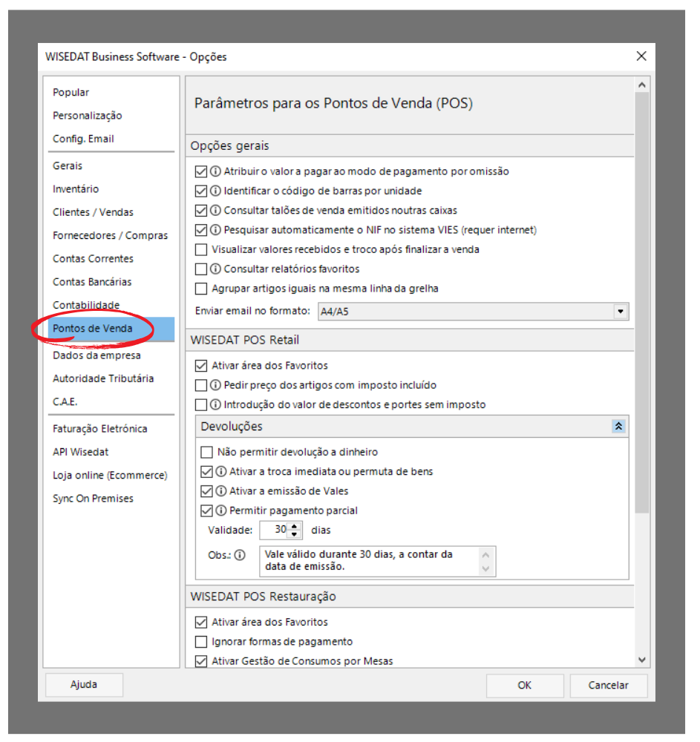The height and width of the screenshot is (742, 700).
Task: Click info icon beside Ativar a emissão de Vales
Action: (x=221, y=491)
